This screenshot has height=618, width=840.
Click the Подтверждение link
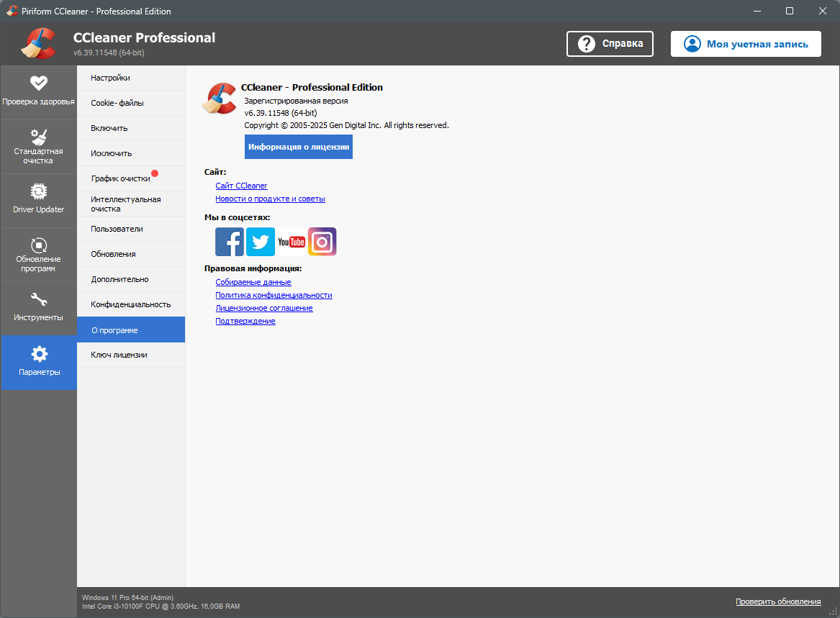(x=245, y=321)
